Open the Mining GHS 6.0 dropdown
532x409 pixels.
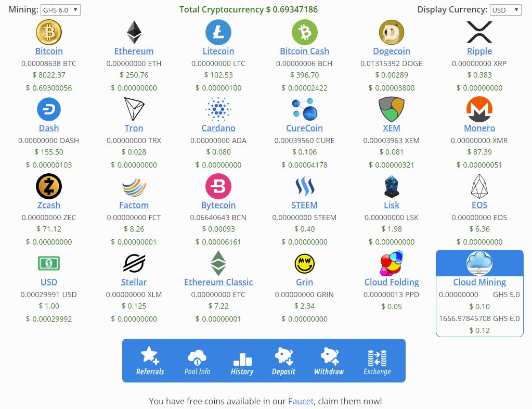60,10
